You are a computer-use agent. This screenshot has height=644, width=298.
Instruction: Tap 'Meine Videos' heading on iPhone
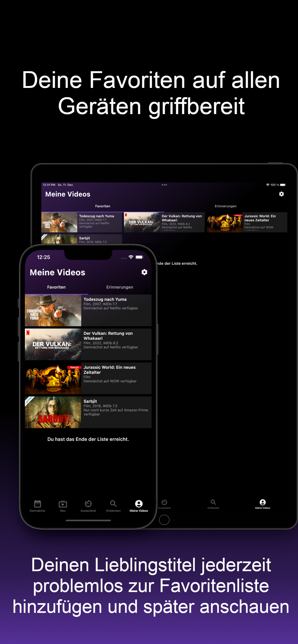[x=57, y=272]
